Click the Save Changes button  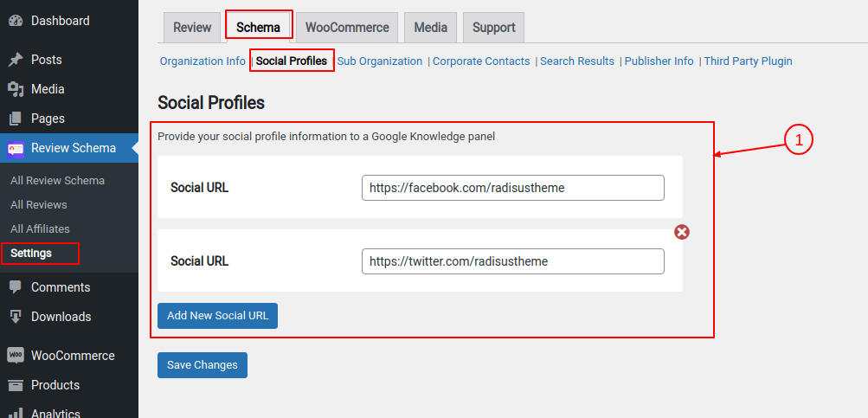click(x=203, y=365)
